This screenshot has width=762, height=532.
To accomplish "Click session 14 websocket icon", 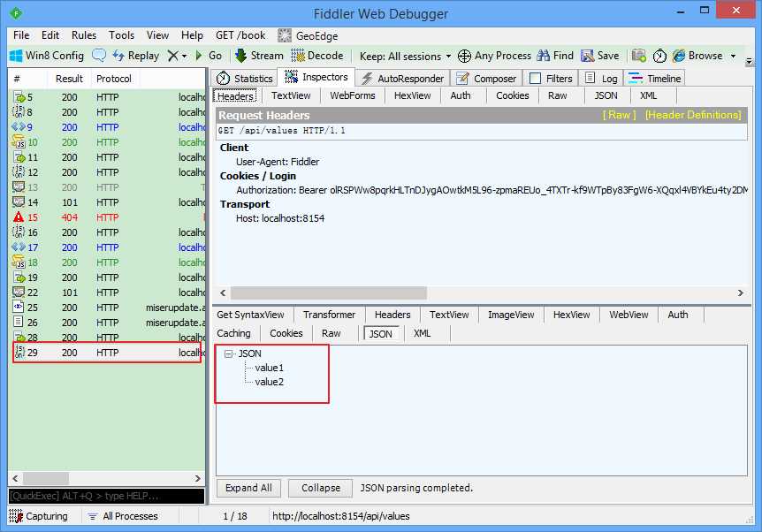I will coord(19,202).
